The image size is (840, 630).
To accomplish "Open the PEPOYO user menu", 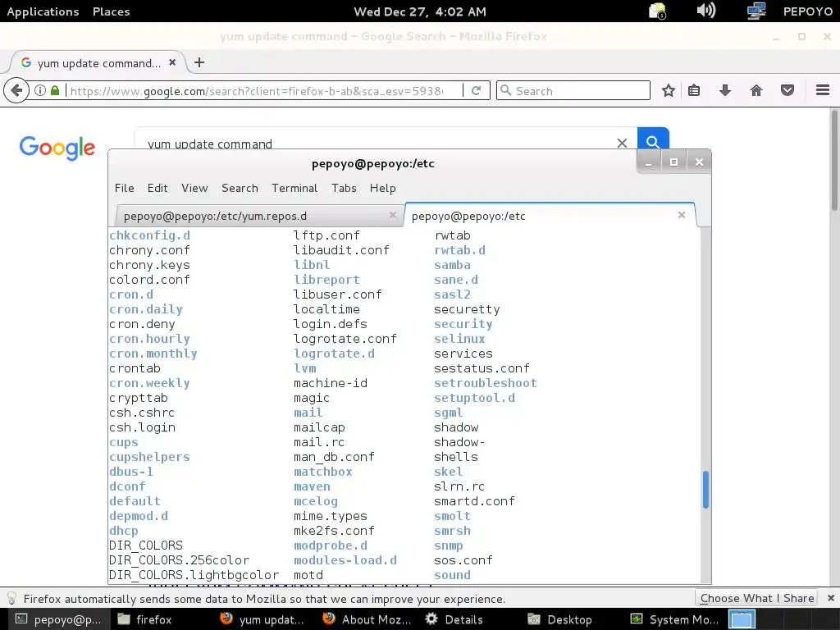I will 807,11.
